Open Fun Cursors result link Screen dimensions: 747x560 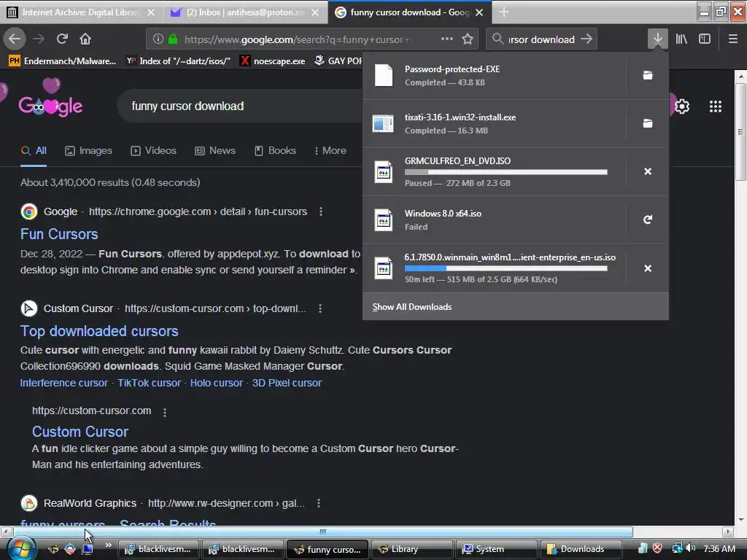tap(59, 234)
